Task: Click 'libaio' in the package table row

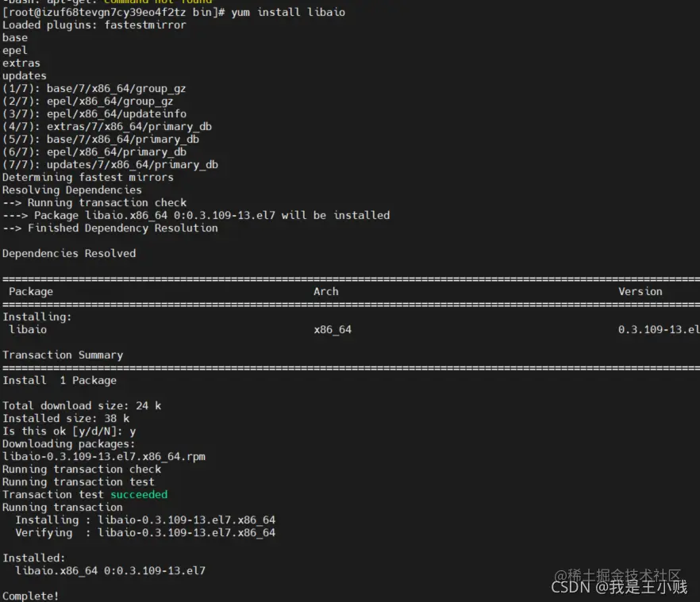Action: coord(28,330)
